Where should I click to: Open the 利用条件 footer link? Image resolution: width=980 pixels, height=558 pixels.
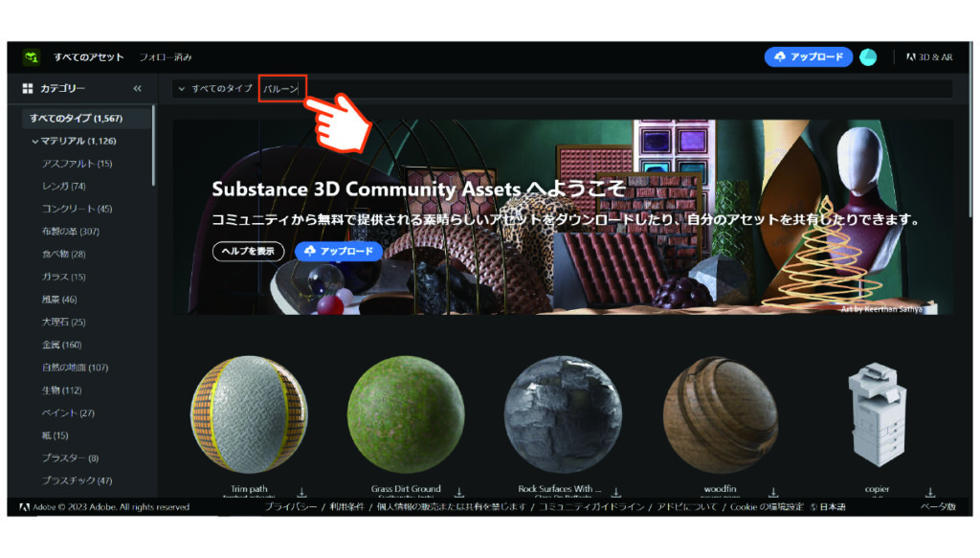click(346, 506)
